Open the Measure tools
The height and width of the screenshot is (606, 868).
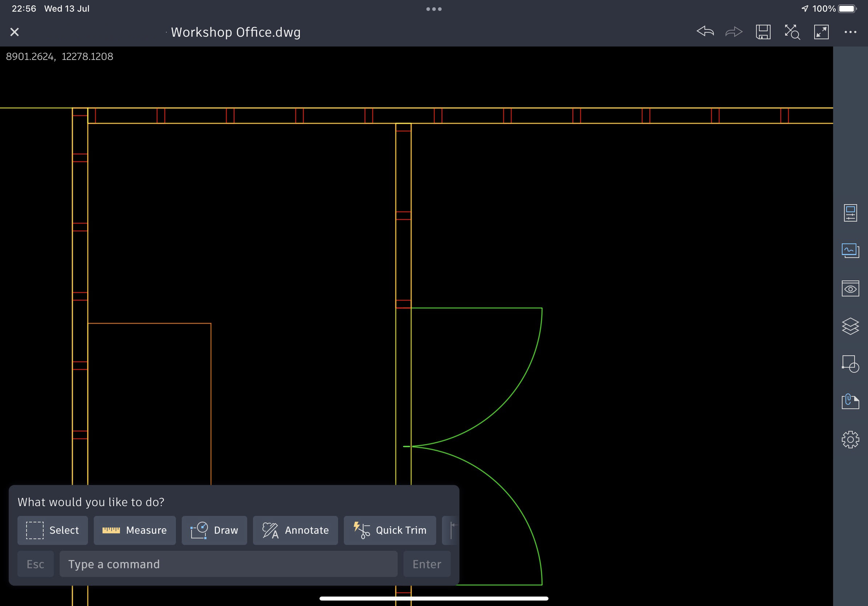[x=134, y=530]
